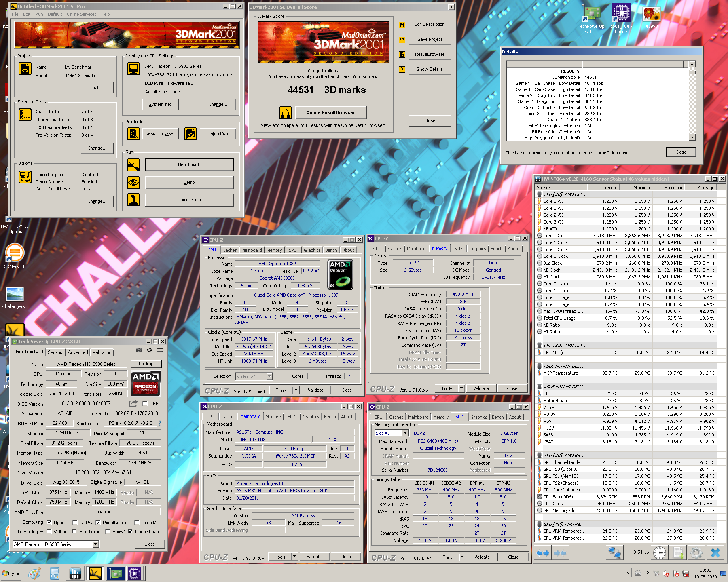The width and height of the screenshot is (728, 582).
Task: Click Validate in the CPU-Z Mainboard window
Action: [314, 557]
